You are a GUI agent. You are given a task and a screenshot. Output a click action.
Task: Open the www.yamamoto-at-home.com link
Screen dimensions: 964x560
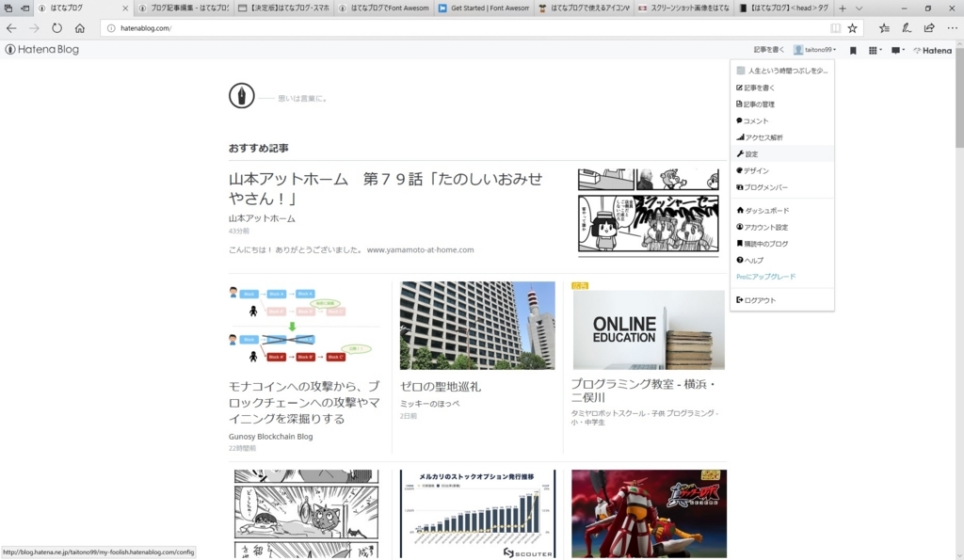420,250
